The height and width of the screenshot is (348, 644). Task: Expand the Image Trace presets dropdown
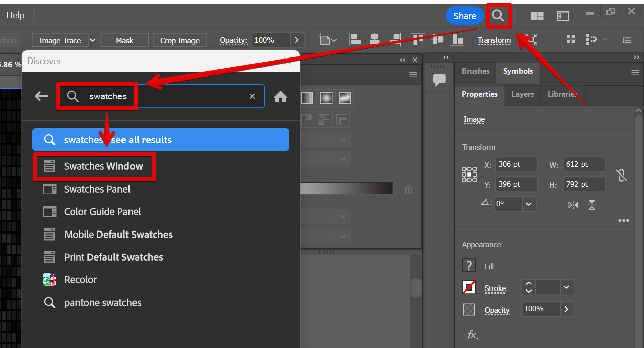[92, 40]
